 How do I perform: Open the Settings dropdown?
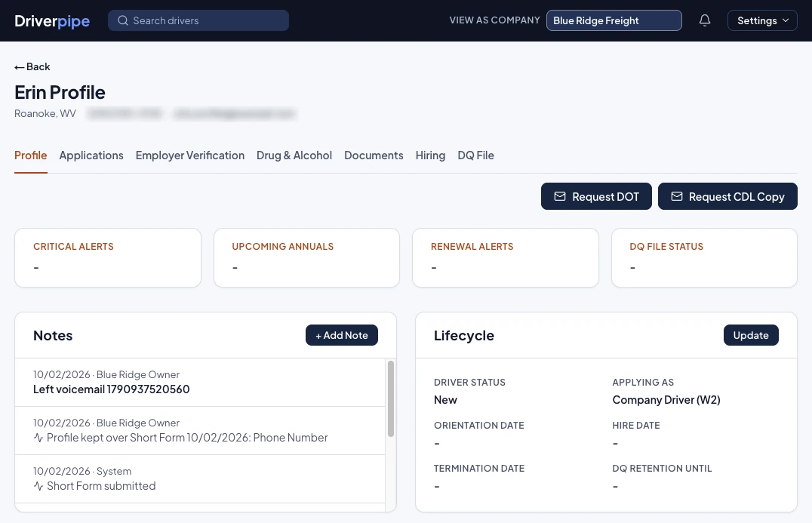point(762,20)
